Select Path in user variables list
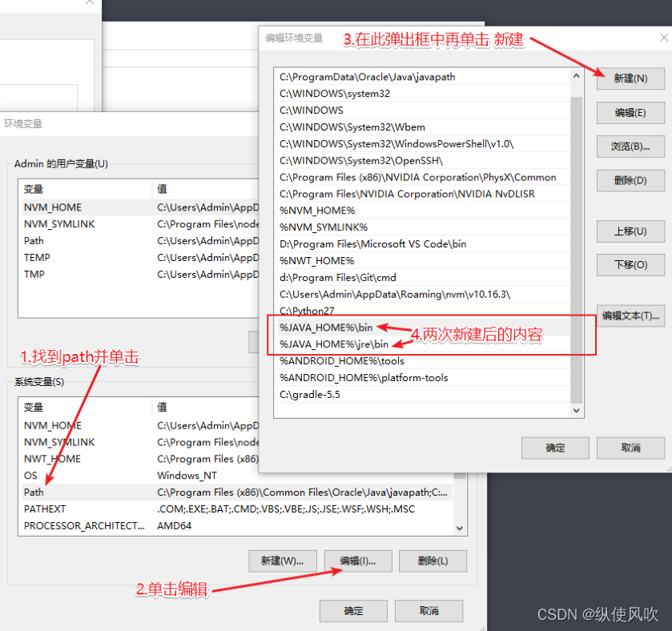 (x=139, y=241)
